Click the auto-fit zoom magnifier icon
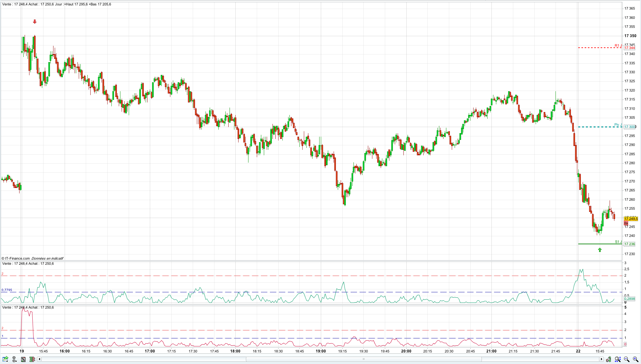Screen dimensions: 641x364 618,359
